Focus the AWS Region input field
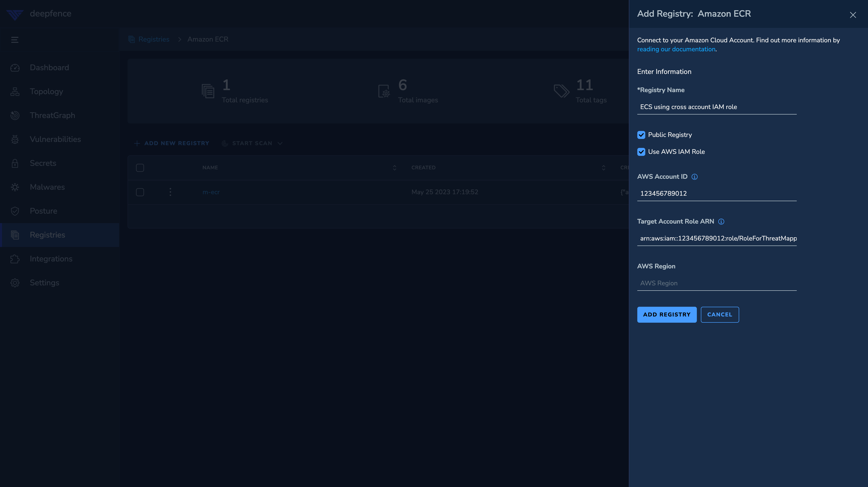This screenshot has width=868, height=487. click(x=717, y=283)
